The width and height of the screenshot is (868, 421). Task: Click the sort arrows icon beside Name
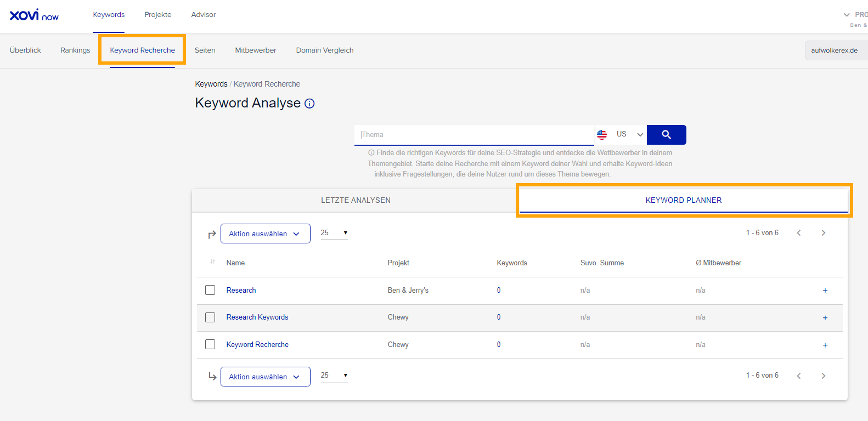(x=212, y=262)
